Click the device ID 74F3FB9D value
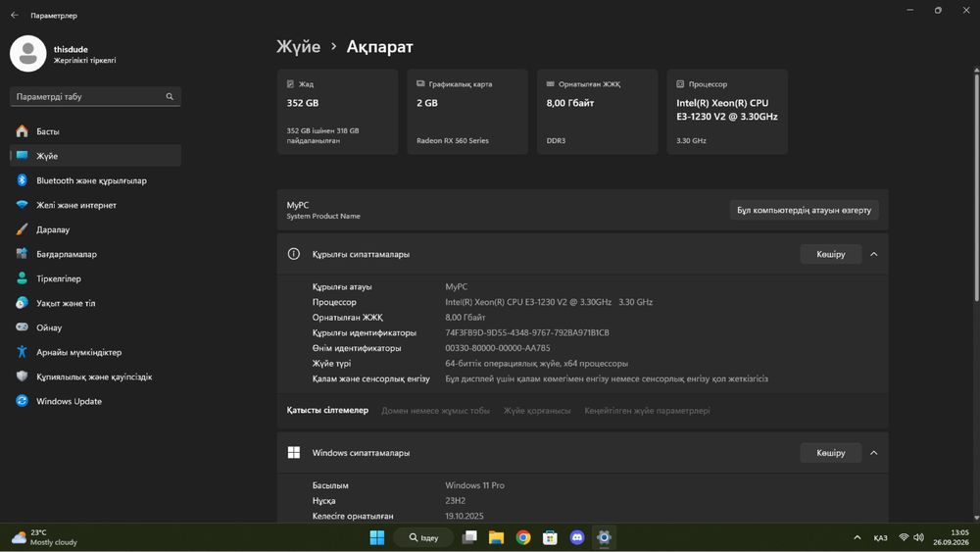Image resolution: width=980 pixels, height=552 pixels. (x=527, y=332)
